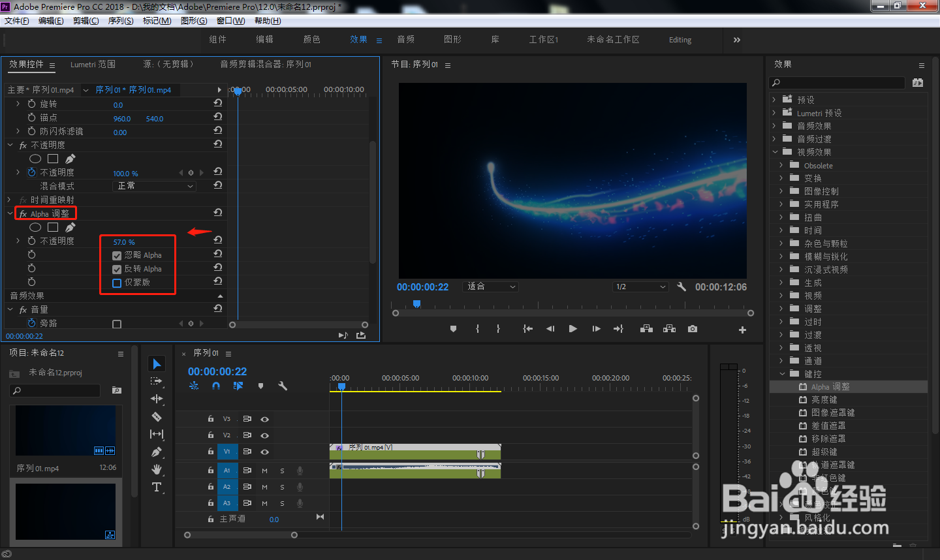Open the 序列(S) menu
This screenshot has width=940, height=560.
point(121,21)
